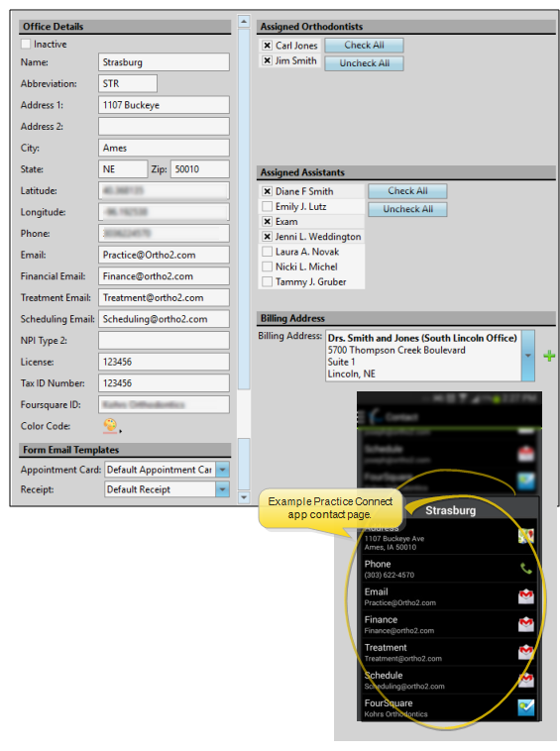This screenshot has width=560, height=751.
Task: Tap the green phone call icon
Action: click(x=526, y=569)
